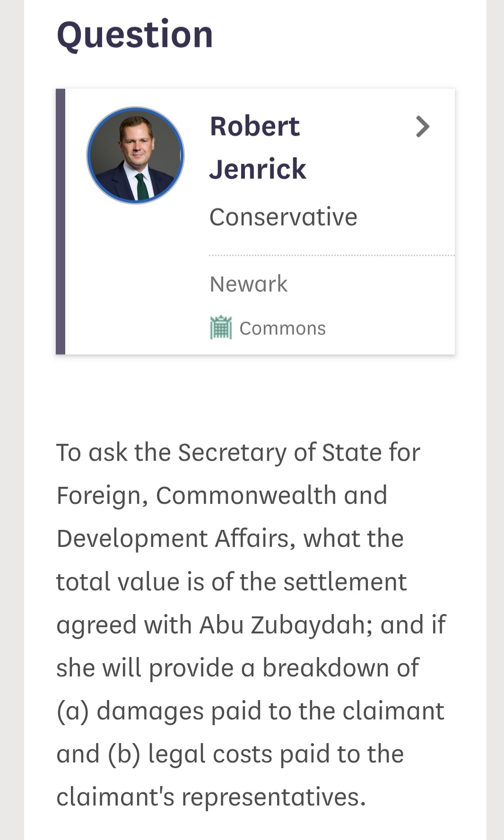Click the right chevron on the member card
Screen dimensions: 504x840
(422, 127)
